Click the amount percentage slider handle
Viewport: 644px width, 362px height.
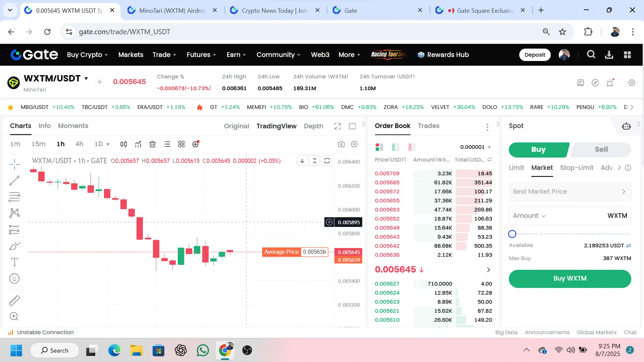tap(512, 234)
